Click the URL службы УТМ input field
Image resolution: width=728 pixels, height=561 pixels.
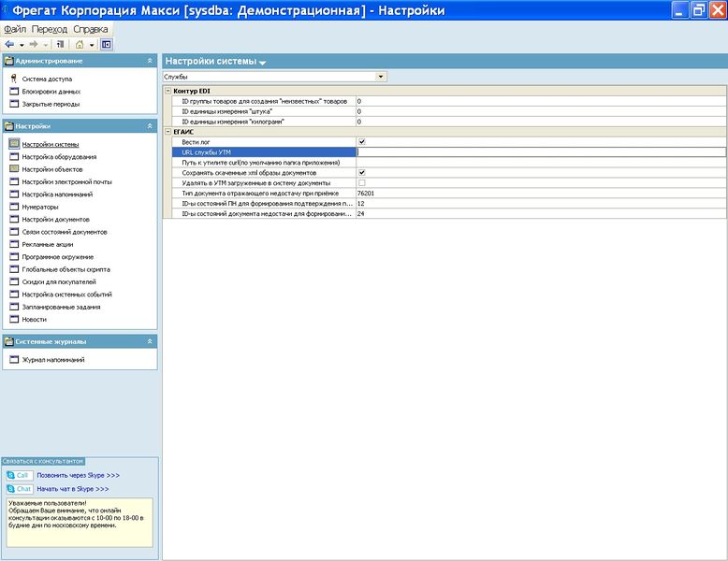pyautogui.click(x=541, y=152)
